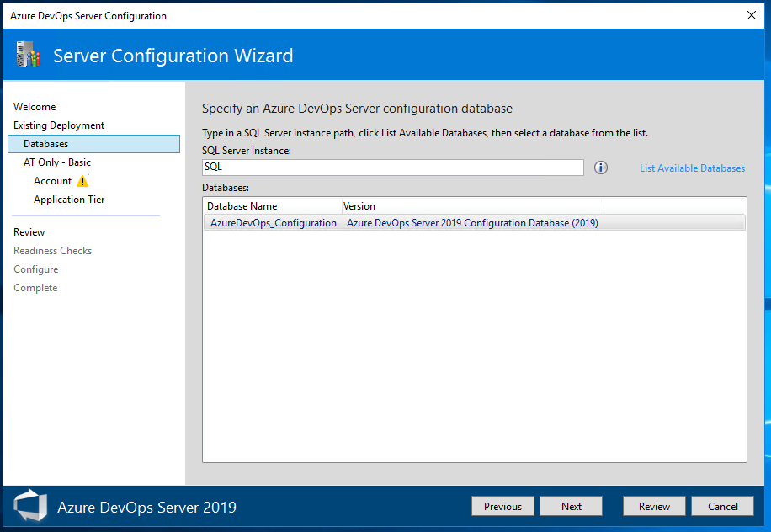Click the List Available Databases link

pos(692,168)
